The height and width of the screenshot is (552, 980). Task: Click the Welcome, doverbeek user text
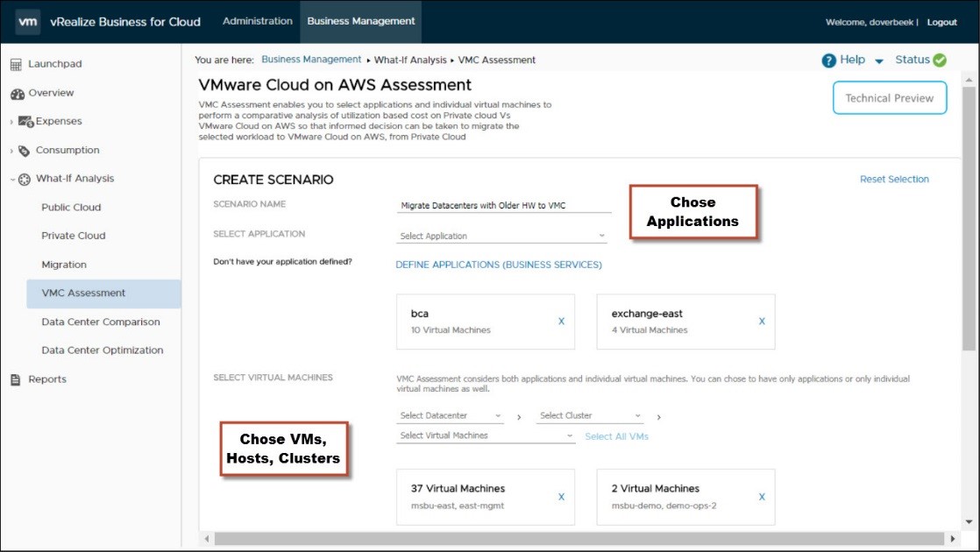click(x=870, y=22)
